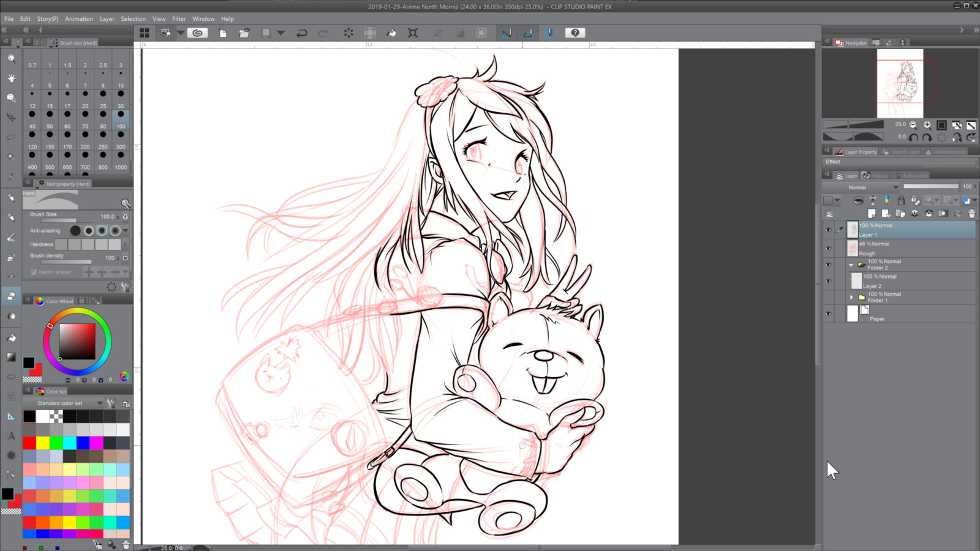Select the Gradient tool in toolbox
Viewport: 980px width, 551px height.
click(11, 357)
